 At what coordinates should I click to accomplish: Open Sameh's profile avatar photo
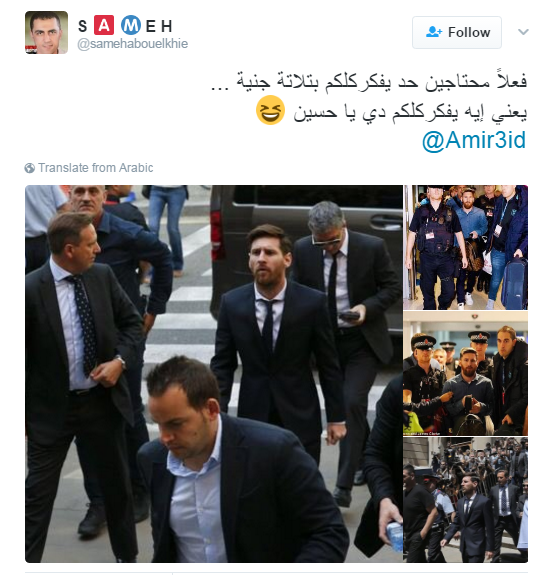click(x=46, y=33)
